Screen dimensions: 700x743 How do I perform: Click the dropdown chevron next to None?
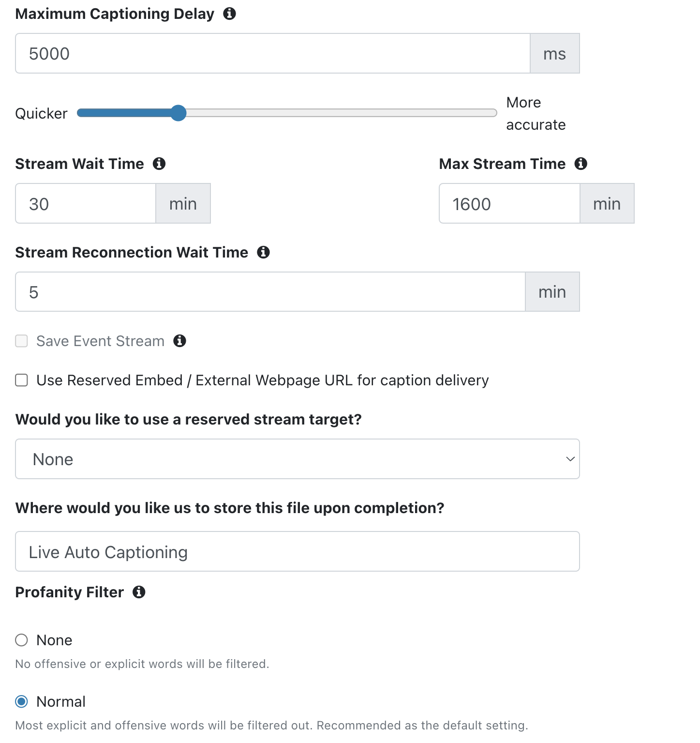(570, 459)
